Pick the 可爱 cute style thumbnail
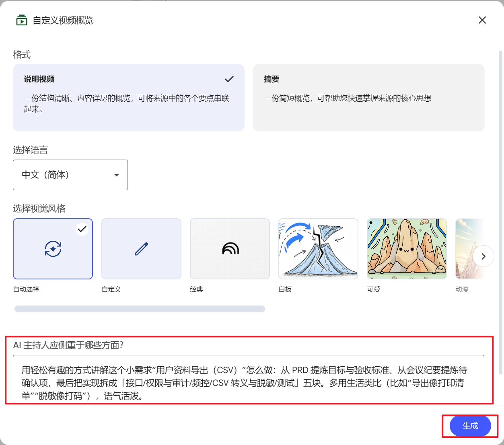The image size is (504, 445). tap(407, 249)
